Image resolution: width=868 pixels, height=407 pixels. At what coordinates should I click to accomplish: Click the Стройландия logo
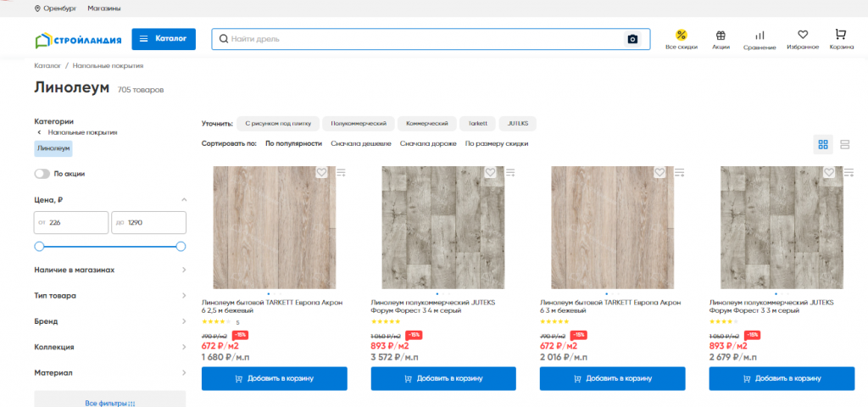(77, 39)
